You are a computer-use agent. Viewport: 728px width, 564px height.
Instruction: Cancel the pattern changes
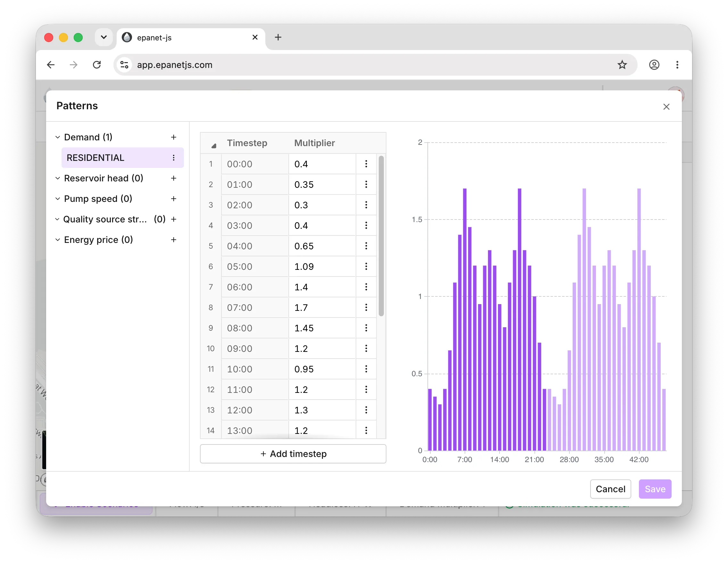click(x=610, y=489)
